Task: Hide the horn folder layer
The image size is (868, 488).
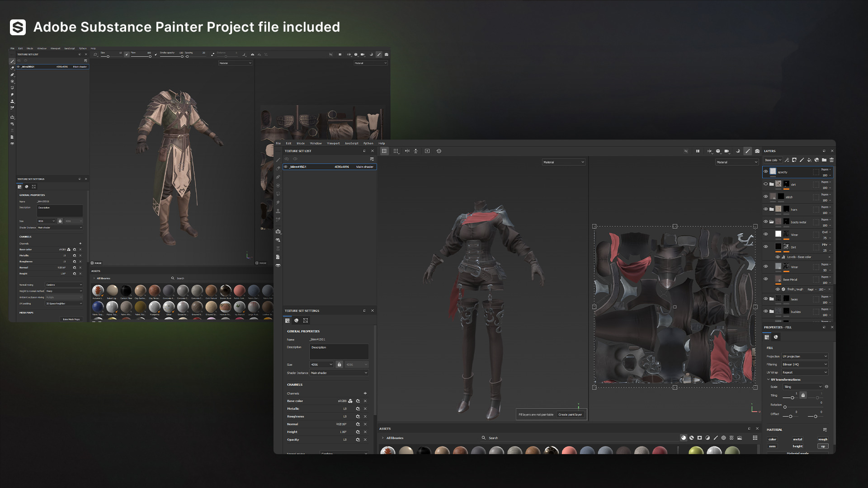Action: 765,209
